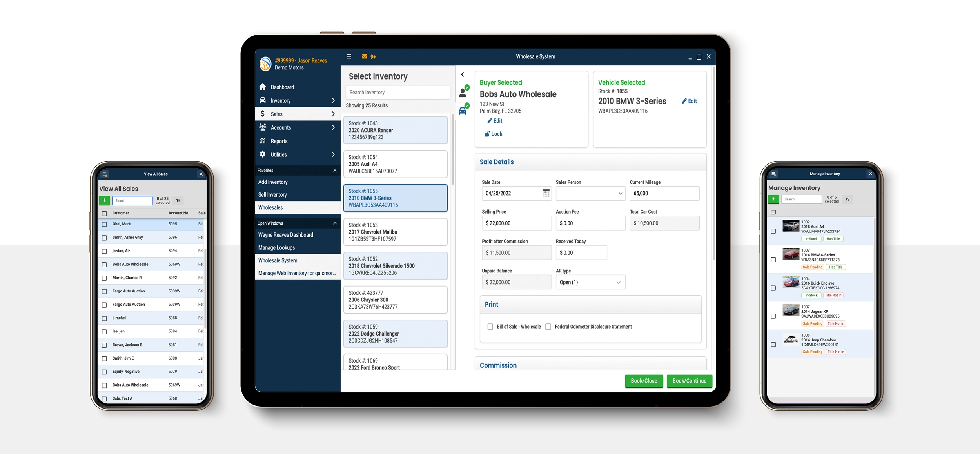
Task: Enable Federal Odometer Disclosure Statement
Action: [x=548, y=326]
